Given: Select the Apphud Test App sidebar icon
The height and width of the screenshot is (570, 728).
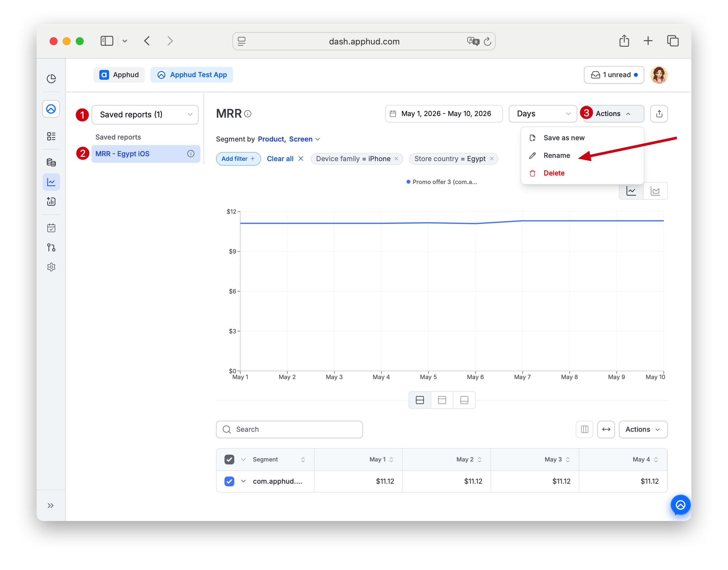Looking at the screenshot, I should (x=51, y=109).
